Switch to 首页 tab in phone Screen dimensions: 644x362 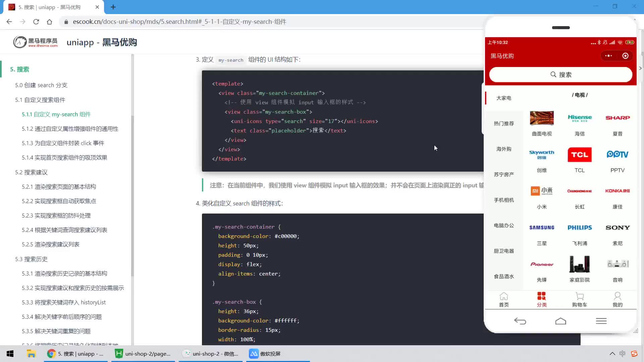point(504,300)
